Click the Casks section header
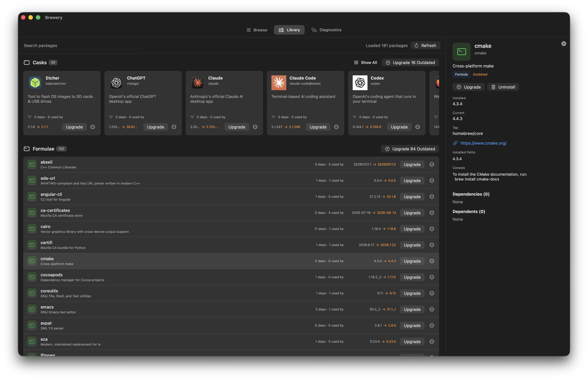The height and width of the screenshot is (380, 588). point(39,62)
